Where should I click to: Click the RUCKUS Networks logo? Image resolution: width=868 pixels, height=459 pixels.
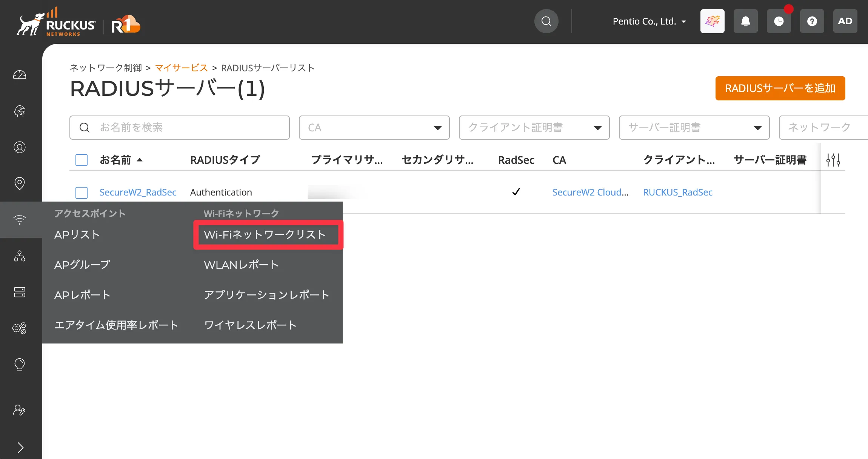tap(57, 22)
